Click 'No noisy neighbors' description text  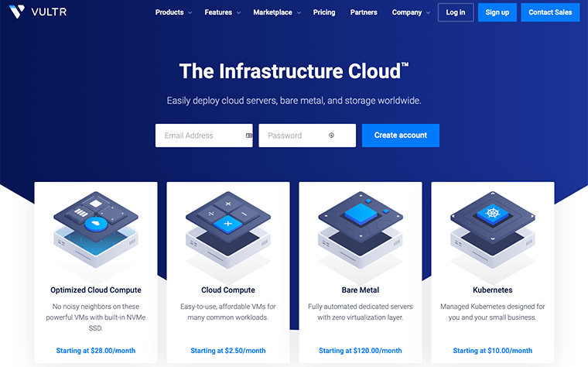coord(96,317)
